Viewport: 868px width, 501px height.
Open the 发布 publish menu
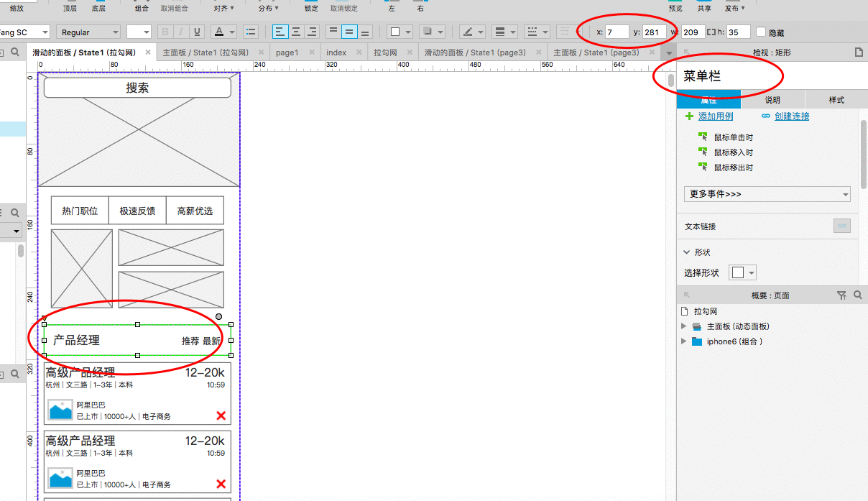point(734,8)
